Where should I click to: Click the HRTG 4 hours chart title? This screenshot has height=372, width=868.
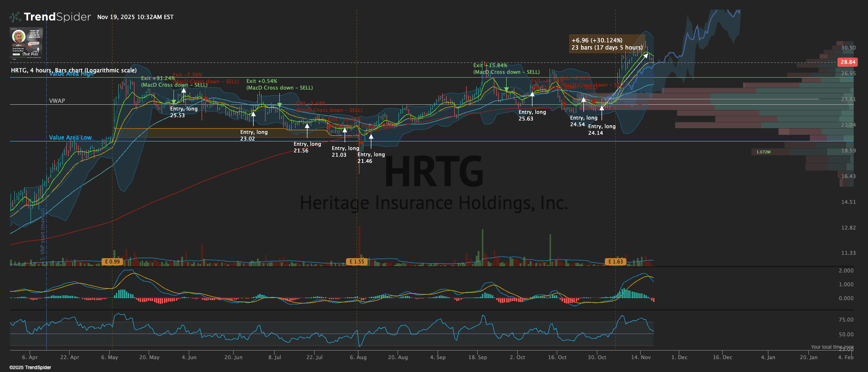tap(73, 70)
